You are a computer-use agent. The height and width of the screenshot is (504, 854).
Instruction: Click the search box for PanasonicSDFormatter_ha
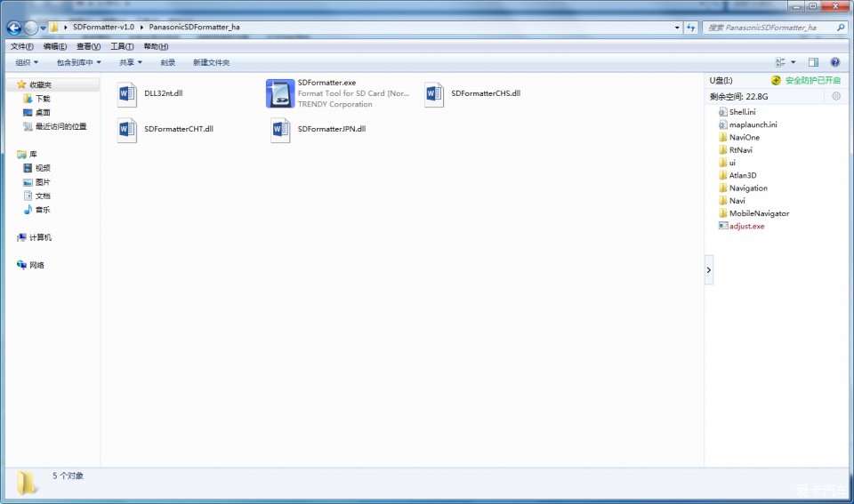(x=769, y=28)
